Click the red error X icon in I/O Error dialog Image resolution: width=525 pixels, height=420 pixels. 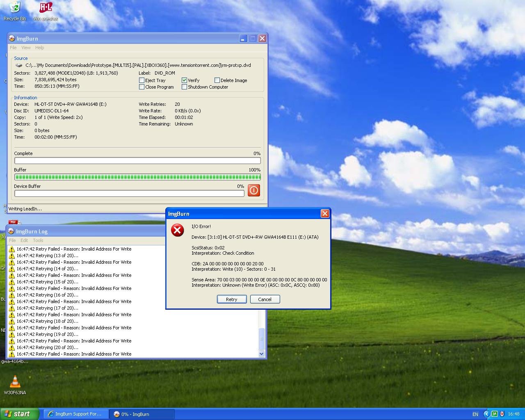click(x=178, y=230)
